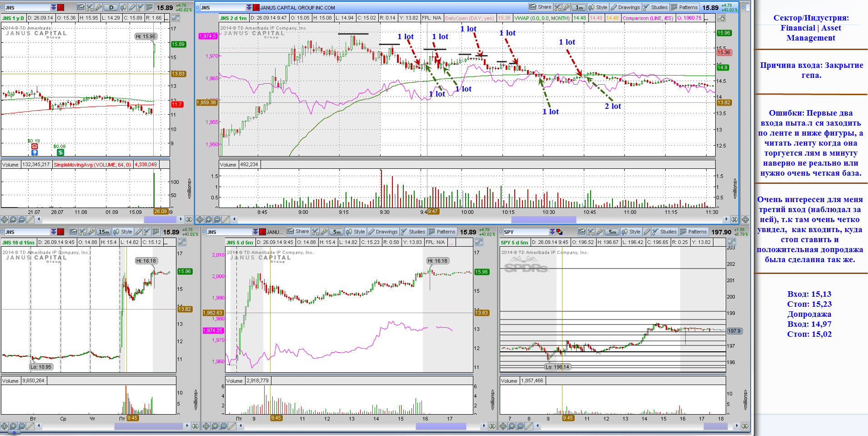
Task: Toggle expand icon at bottom right of 1m chart
Action: tap(735, 219)
